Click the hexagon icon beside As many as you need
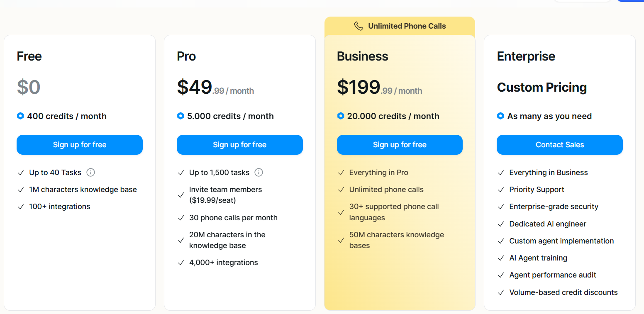 (500, 116)
